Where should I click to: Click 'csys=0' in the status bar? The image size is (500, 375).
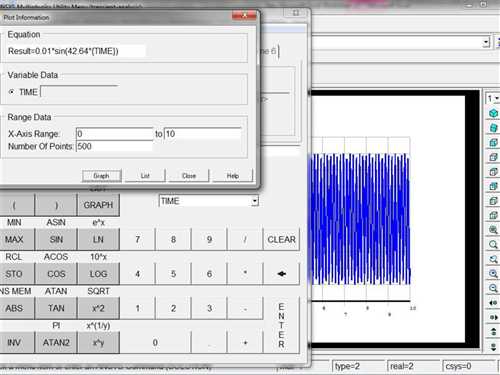(458, 366)
